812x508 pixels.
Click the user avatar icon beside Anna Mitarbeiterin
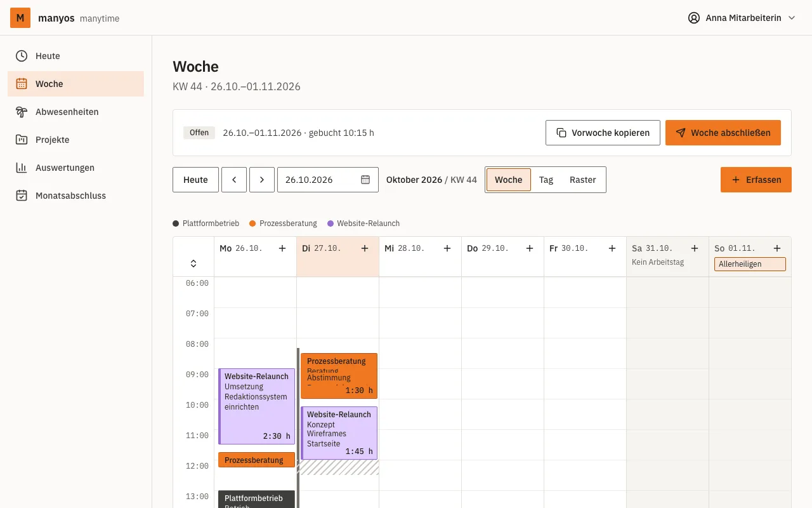click(x=694, y=18)
